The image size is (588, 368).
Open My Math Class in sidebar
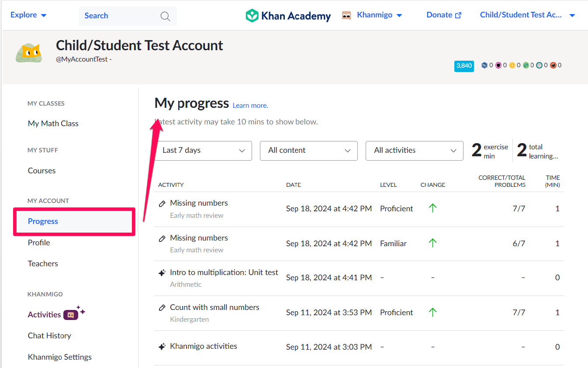(53, 124)
